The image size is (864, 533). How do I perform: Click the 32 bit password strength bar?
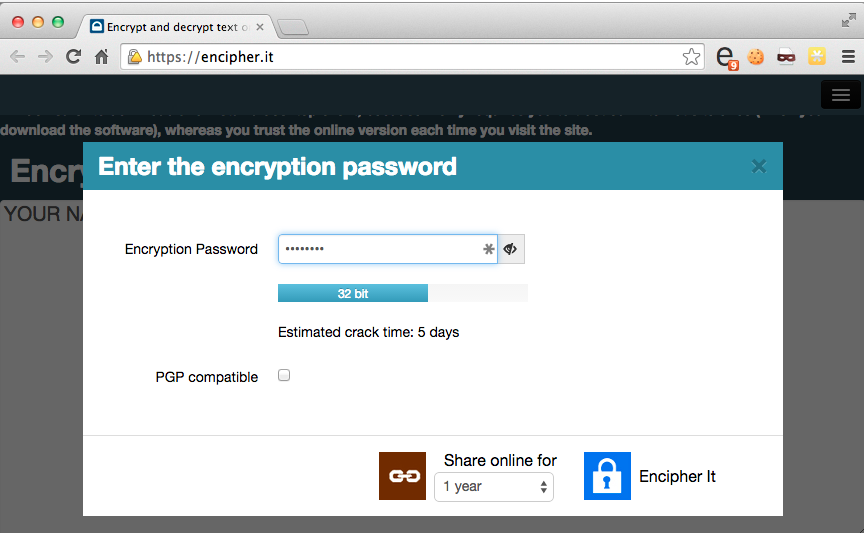[353, 294]
